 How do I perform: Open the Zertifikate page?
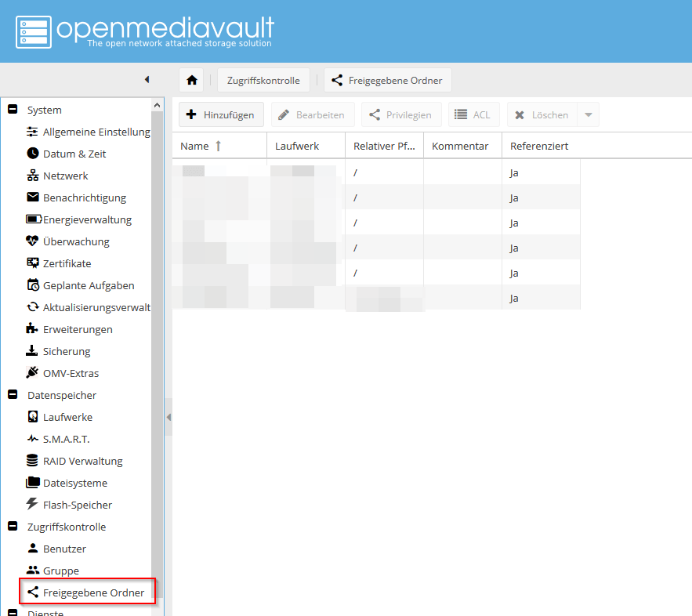click(x=69, y=263)
